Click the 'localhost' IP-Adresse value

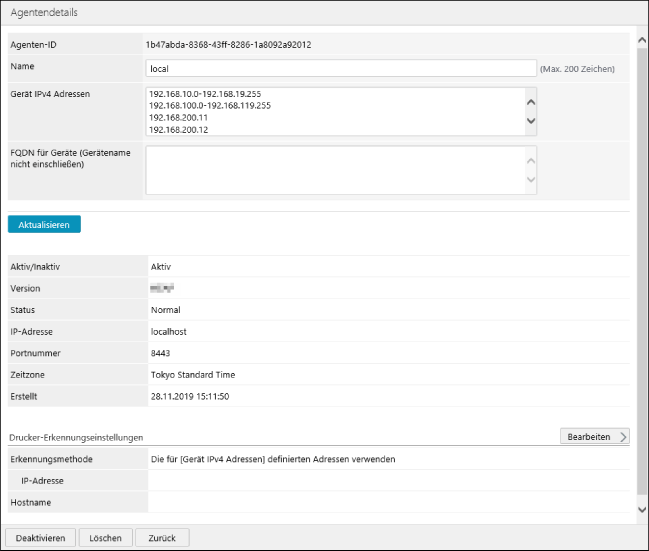click(x=168, y=331)
